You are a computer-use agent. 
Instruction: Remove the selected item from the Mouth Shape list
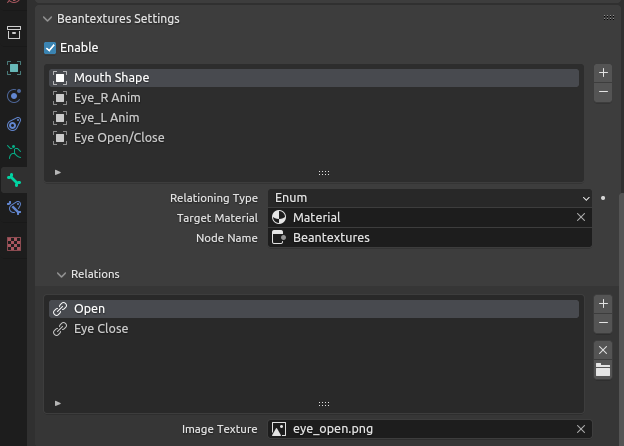coord(603,92)
